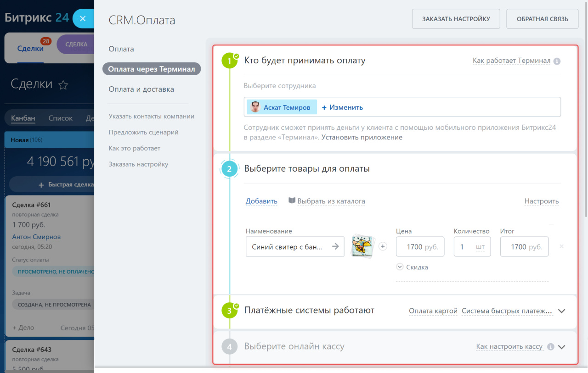Switch to the Список view tab
This screenshot has width=588, height=373.
pyautogui.click(x=61, y=118)
